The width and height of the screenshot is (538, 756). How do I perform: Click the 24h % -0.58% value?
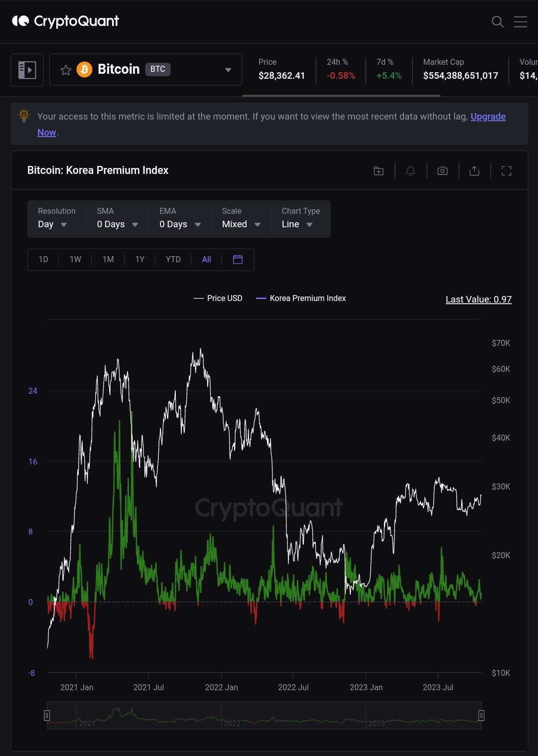coord(341,75)
